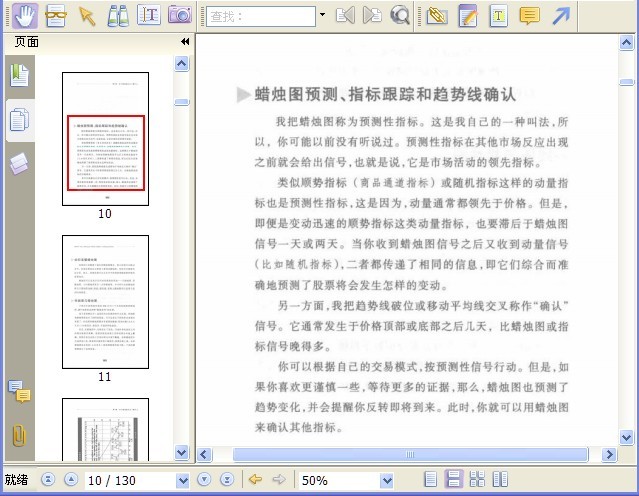Open the page number dropdown
Screen dimensions: 639x496
point(183,481)
